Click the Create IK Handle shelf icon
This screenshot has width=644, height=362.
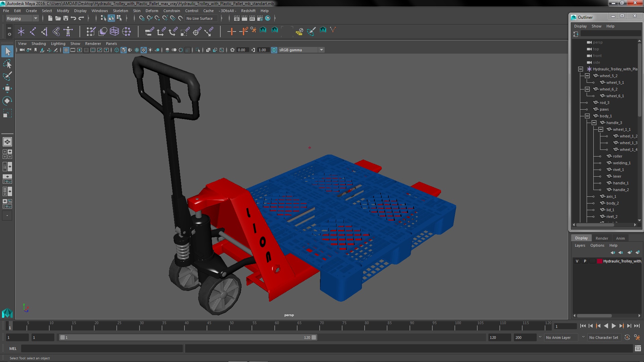click(45, 32)
